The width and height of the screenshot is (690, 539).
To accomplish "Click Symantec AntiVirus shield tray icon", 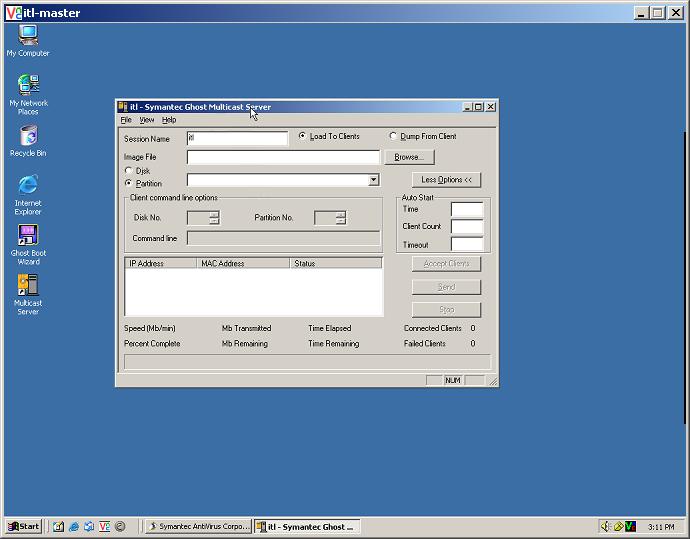I will (x=618, y=526).
